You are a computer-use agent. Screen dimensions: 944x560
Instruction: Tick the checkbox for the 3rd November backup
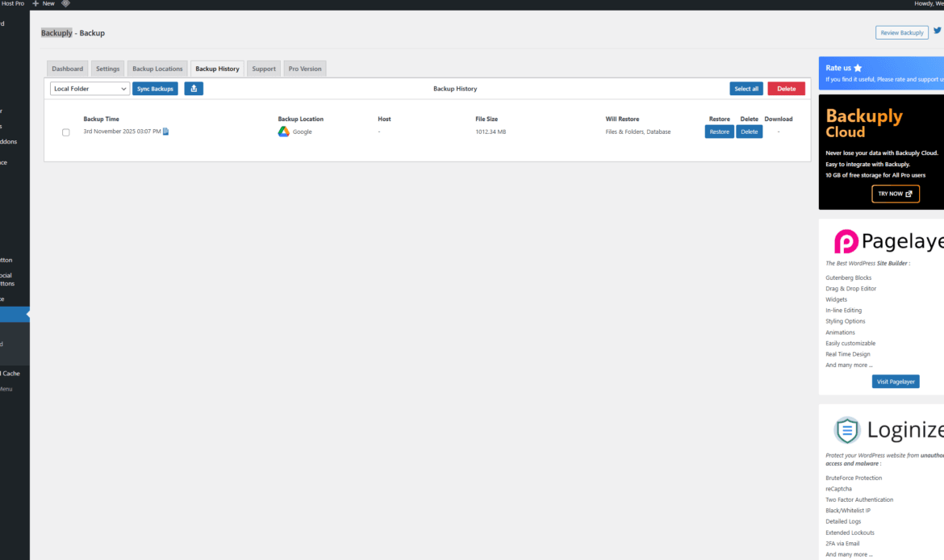[66, 132]
